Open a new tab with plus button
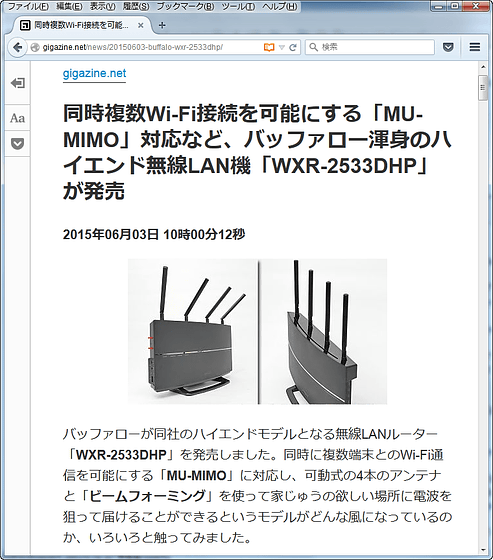The image size is (493, 560). [162, 25]
